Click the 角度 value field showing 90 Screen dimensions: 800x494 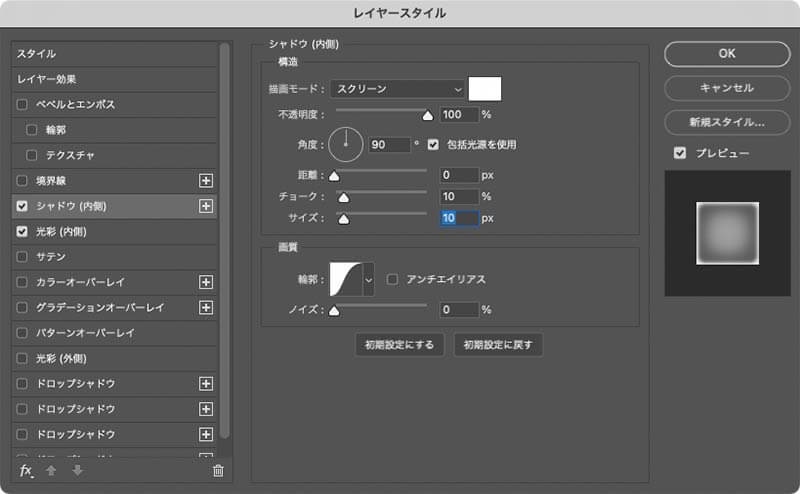point(390,145)
